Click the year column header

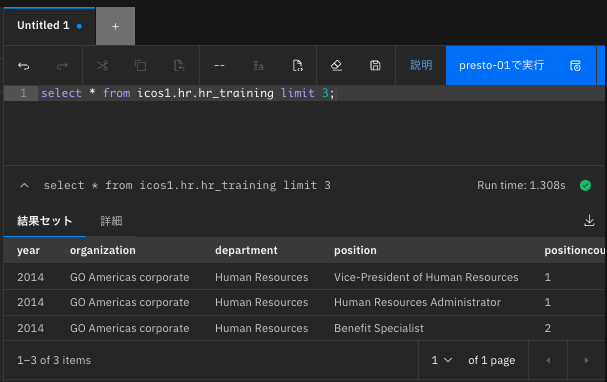click(28, 250)
